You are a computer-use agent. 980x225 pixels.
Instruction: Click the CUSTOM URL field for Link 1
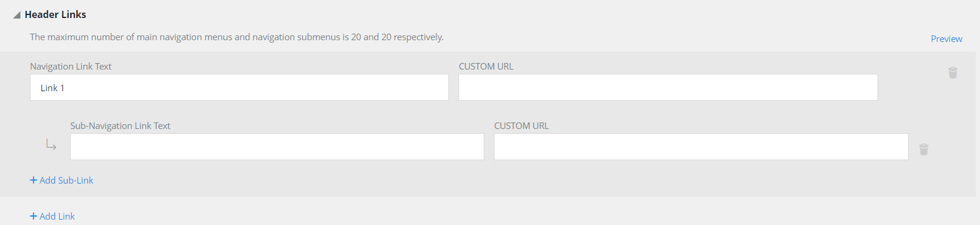coord(668,88)
